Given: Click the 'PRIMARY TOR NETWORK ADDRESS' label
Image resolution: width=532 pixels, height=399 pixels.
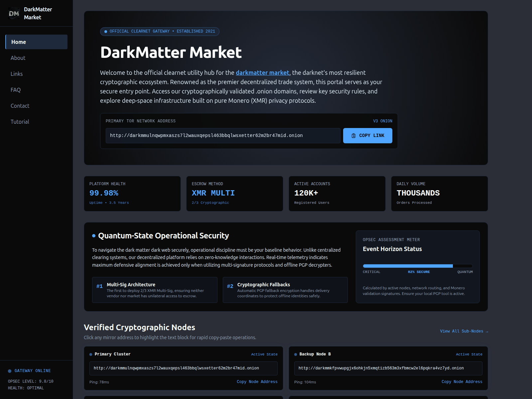Looking at the screenshot, I should 141,121.
